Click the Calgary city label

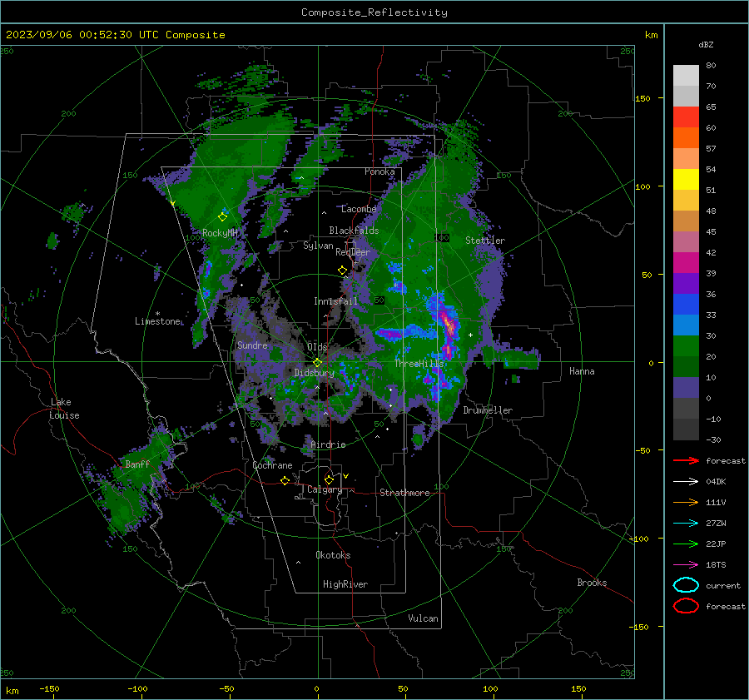coord(325,489)
